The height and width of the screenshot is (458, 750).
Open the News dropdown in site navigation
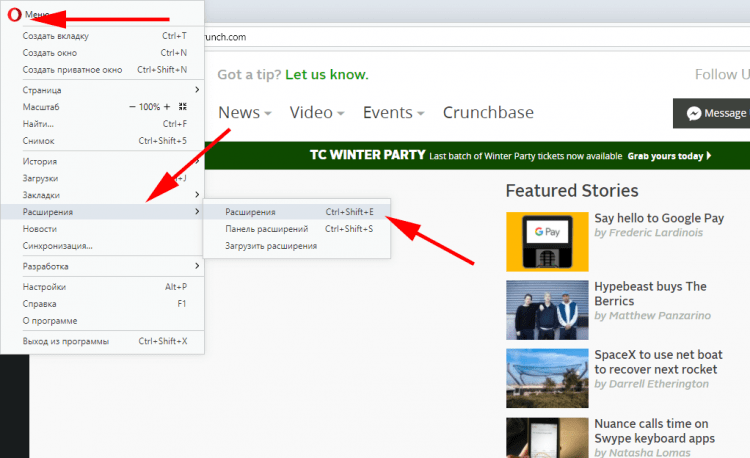pos(245,112)
